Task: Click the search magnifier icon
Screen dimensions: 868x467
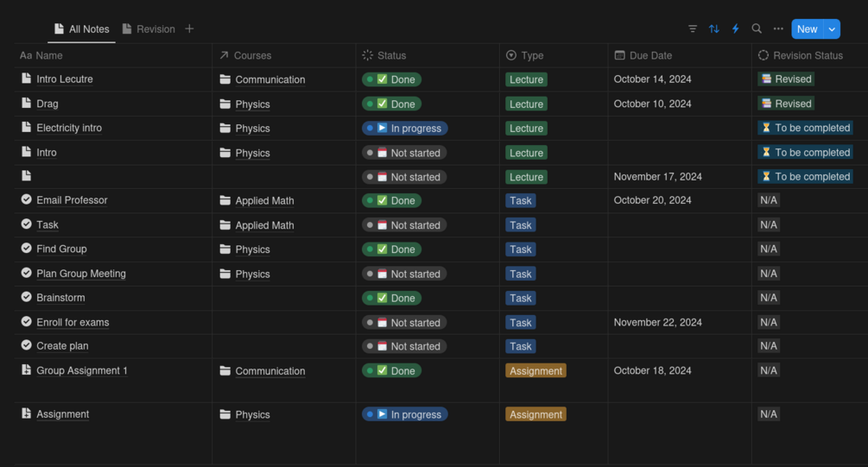Action: click(757, 28)
